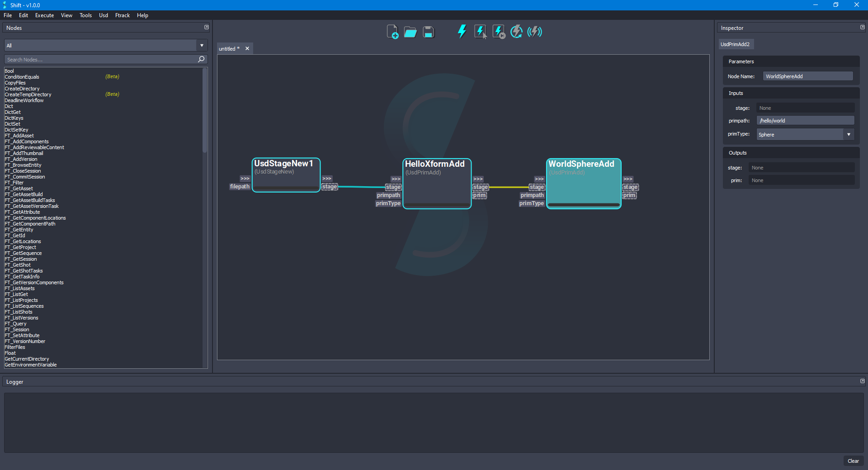Open the Execute menu

[x=44, y=15]
